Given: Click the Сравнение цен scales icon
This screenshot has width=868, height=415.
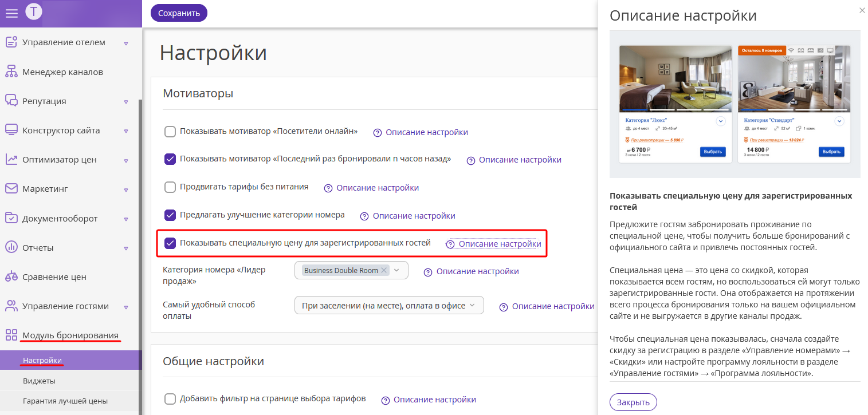Looking at the screenshot, I should click(11, 276).
